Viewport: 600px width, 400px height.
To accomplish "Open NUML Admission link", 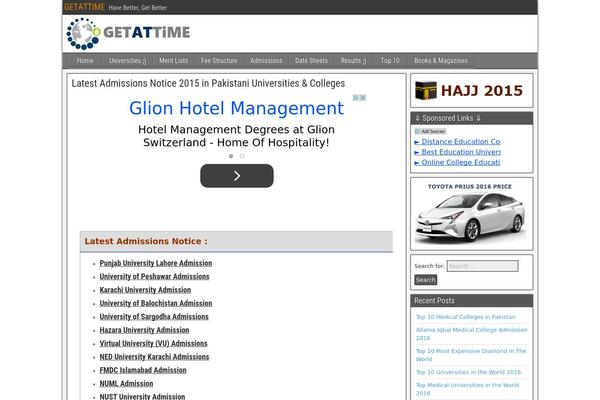I will click(126, 384).
